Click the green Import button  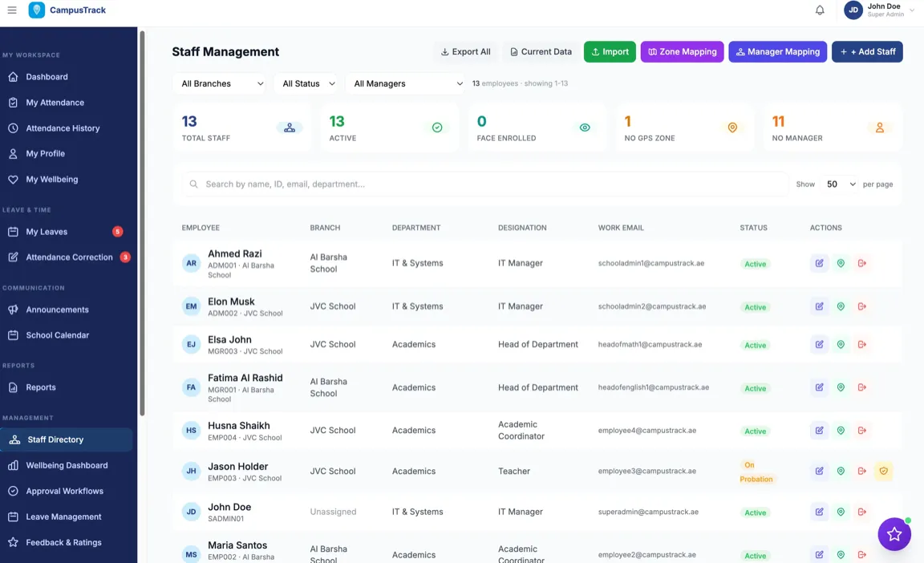click(x=610, y=51)
